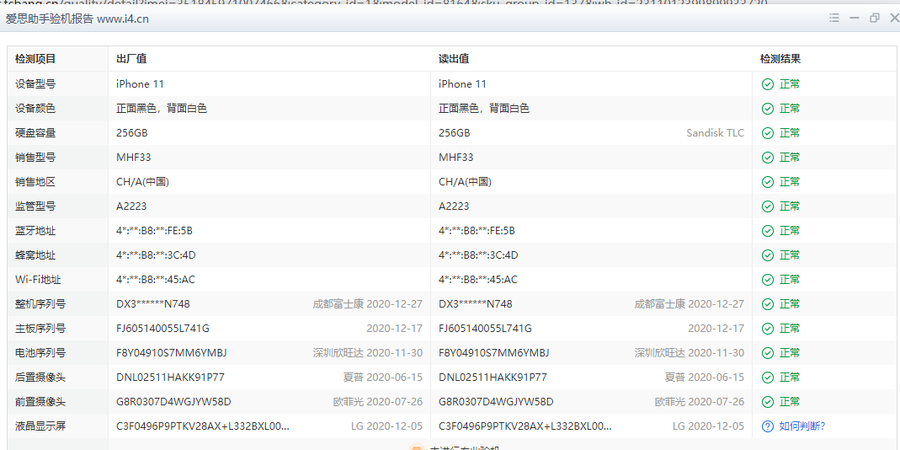Select the 监管型号 row label
900x450 pixels.
[36, 206]
